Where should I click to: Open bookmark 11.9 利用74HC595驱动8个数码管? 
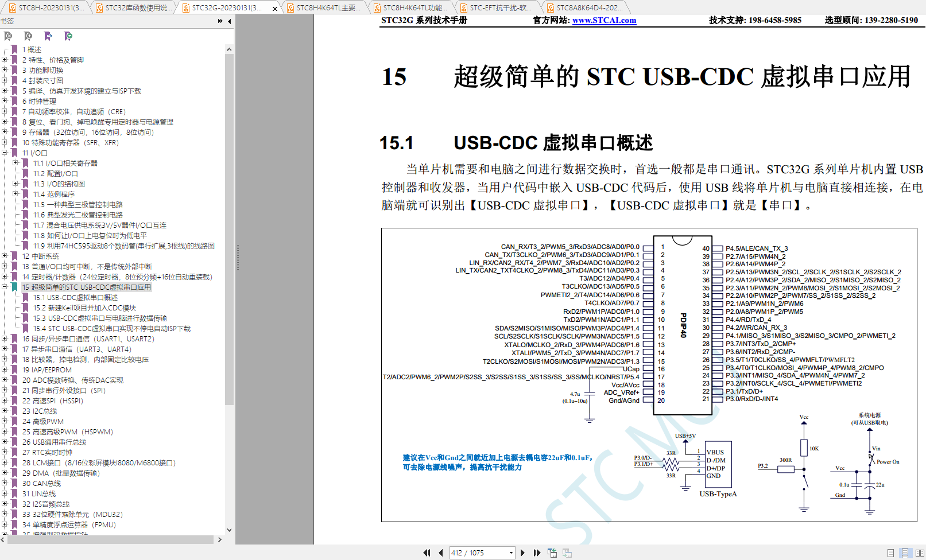coord(124,246)
